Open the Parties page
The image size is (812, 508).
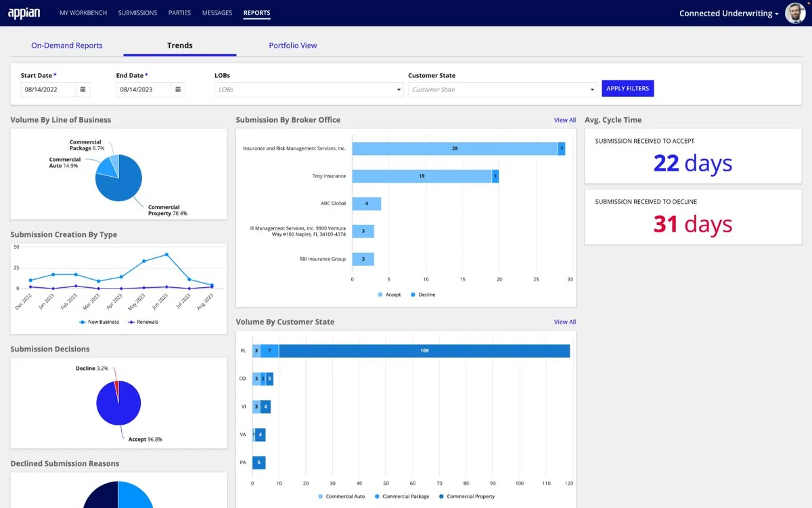[x=179, y=13]
